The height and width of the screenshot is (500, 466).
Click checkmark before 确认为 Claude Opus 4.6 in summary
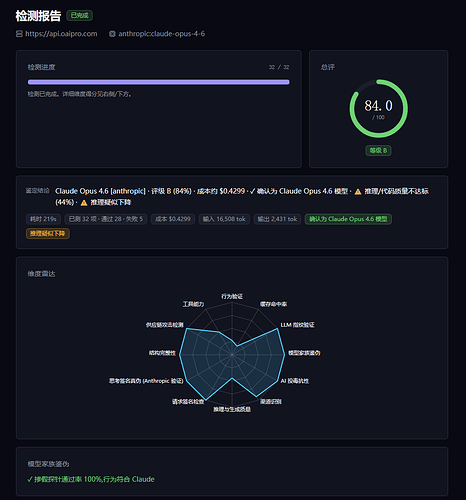coord(252,191)
